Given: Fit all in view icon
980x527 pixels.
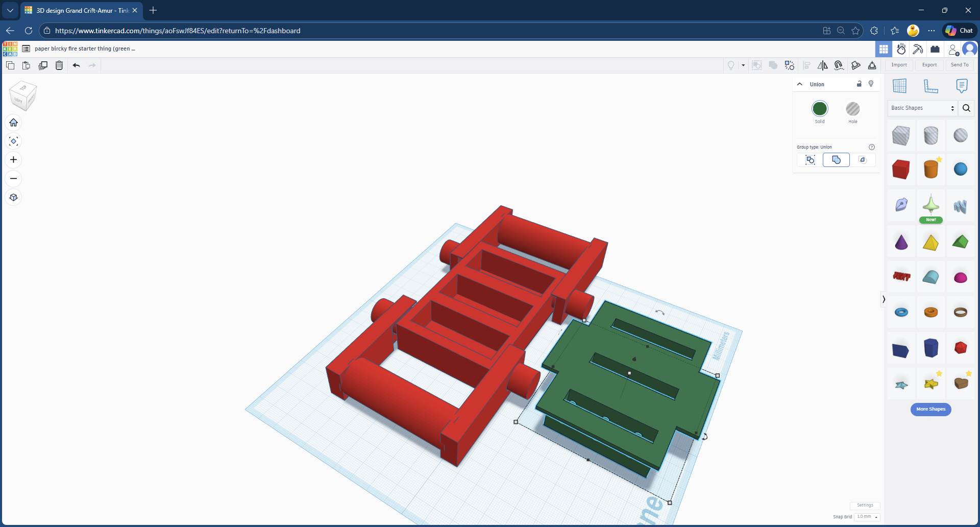Looking at the screenshot, I should click(x=14, y=141).
